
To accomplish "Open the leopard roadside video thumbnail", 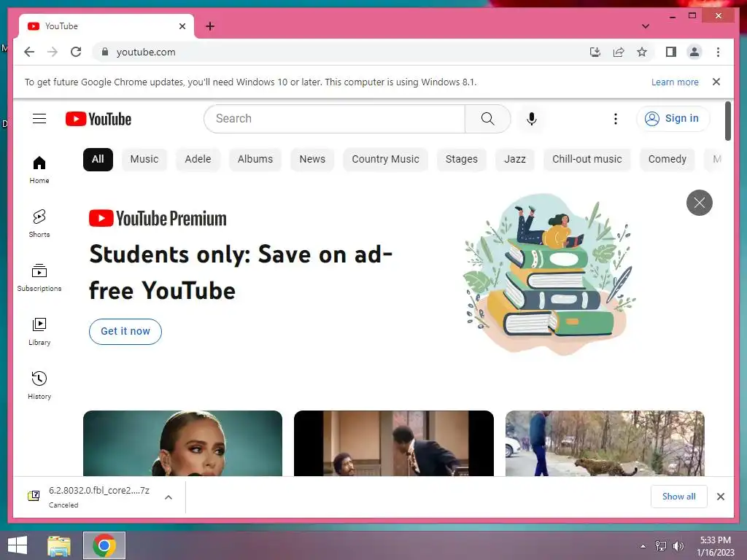I will point(605,443).
